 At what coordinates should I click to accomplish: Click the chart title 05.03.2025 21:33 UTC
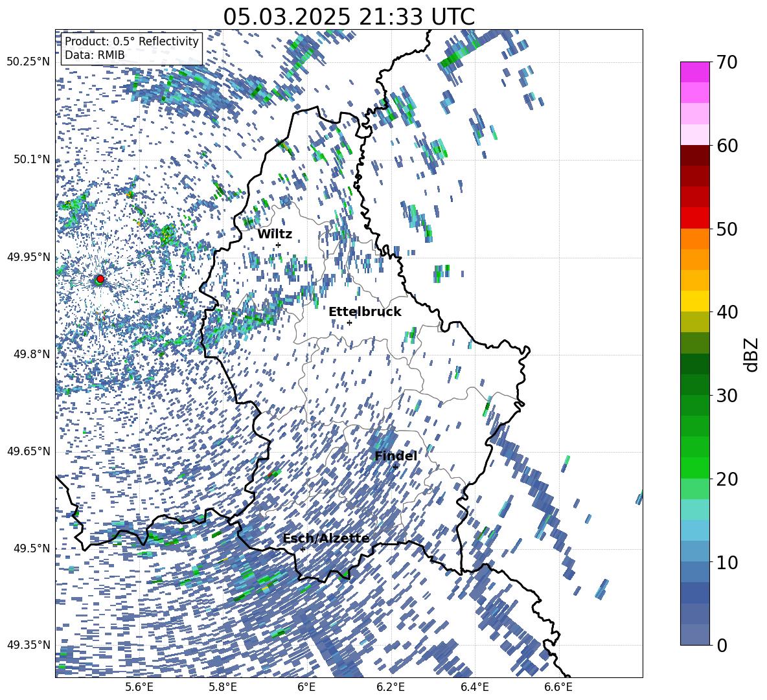point(349,17)
